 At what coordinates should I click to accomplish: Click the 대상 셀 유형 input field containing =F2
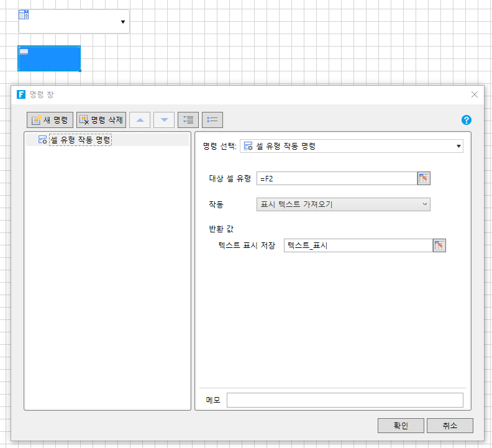[x=335, y=178]
